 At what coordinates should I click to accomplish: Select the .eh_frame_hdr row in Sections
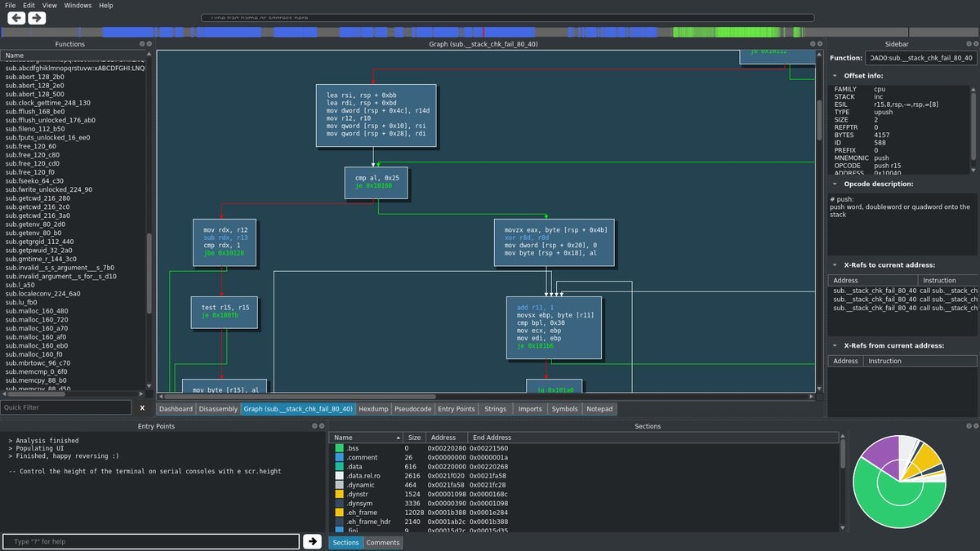pyautogui.click(x=586, y=521)
